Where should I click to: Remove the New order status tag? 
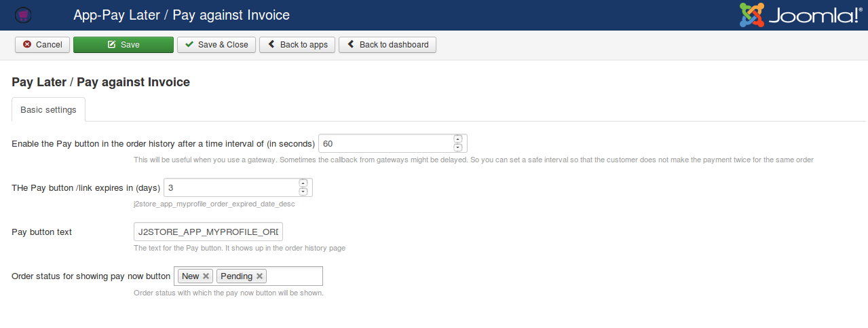[206, 276]
